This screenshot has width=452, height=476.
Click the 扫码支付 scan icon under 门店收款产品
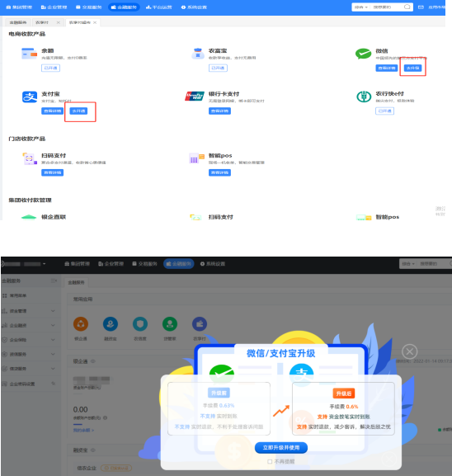(x=30, y=158)
